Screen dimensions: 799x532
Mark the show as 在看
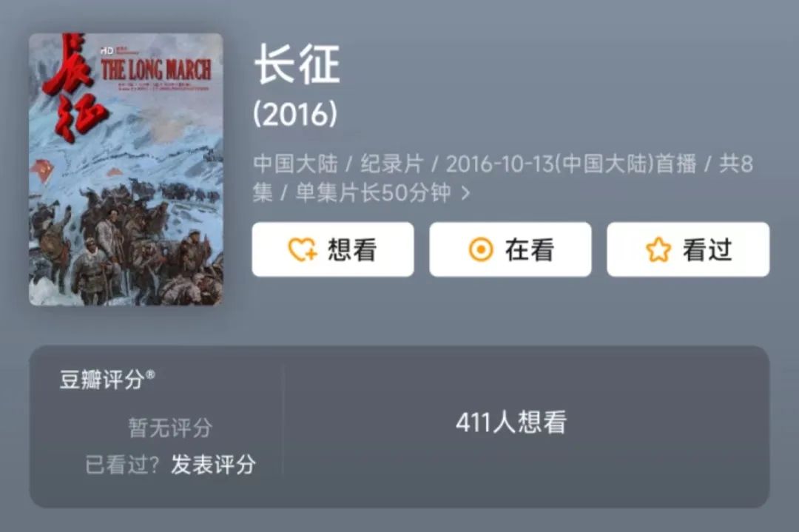(x=510, y=249)
